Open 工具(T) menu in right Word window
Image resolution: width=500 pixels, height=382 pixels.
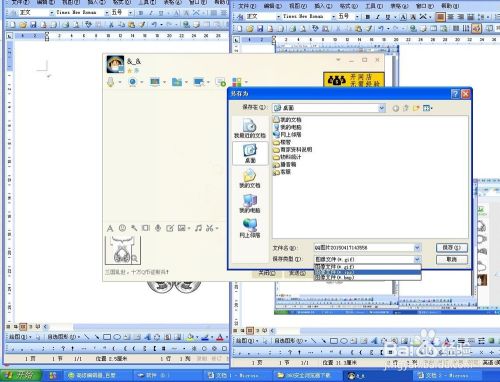tap(374, 6)
